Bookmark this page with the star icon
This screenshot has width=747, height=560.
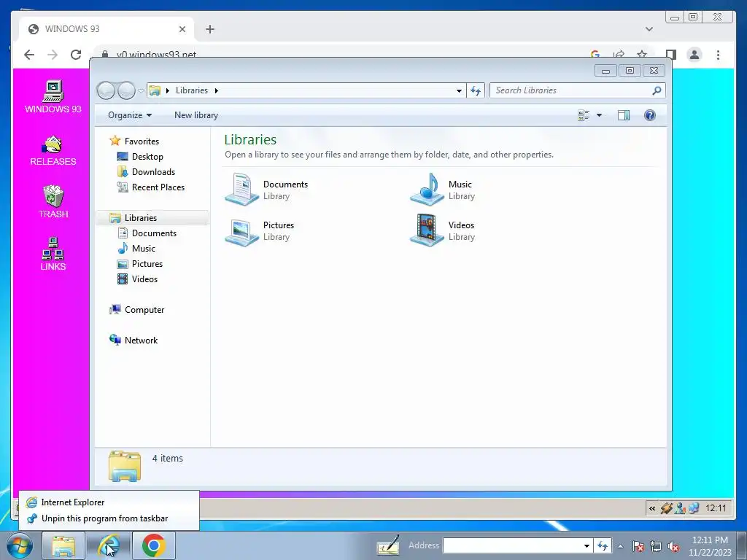642,55
